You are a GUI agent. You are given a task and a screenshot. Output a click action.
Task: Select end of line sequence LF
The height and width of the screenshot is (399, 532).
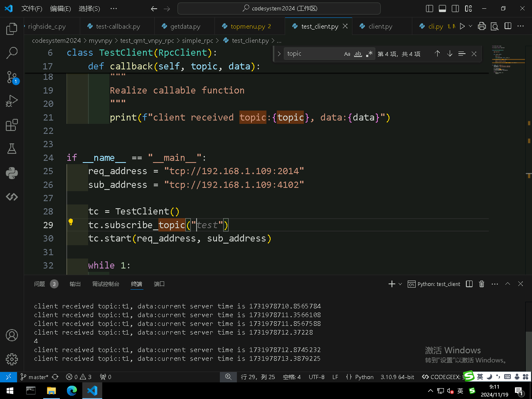[335, 377]
